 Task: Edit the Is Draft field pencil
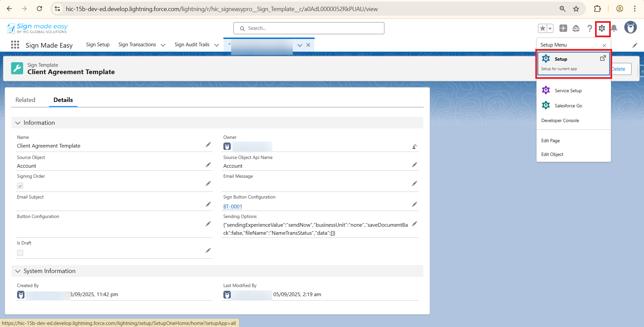[x=208, y=251]
